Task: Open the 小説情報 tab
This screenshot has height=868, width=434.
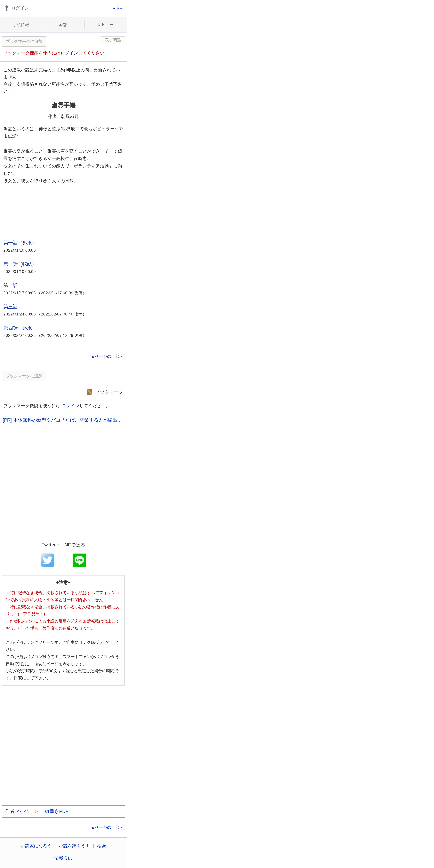Action: coord(21,25)
